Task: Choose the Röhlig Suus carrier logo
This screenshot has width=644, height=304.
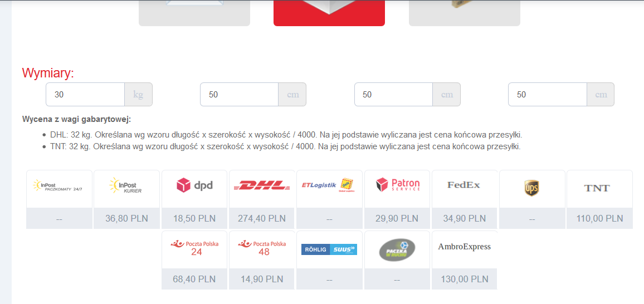Action: pos(329,249)
